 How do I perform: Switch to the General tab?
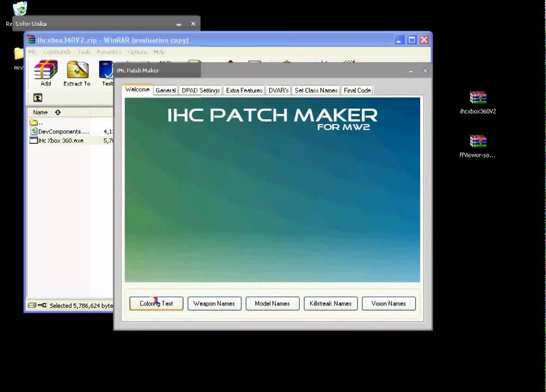[166, 90]
